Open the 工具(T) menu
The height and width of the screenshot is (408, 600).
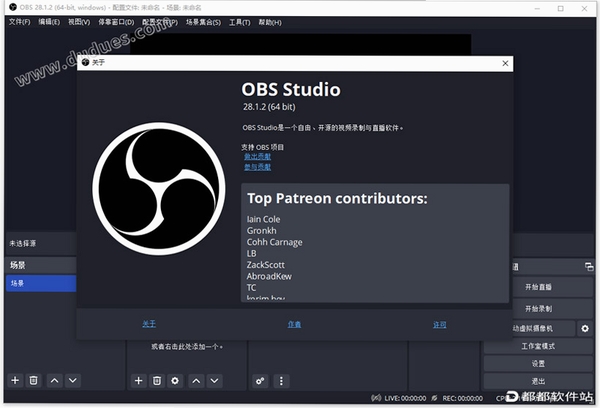(x=240, y=22)
